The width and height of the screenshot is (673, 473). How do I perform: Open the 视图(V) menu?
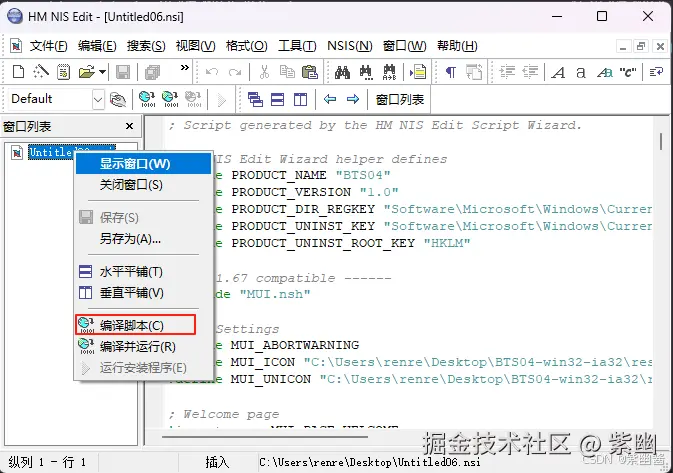coord(195,45)
